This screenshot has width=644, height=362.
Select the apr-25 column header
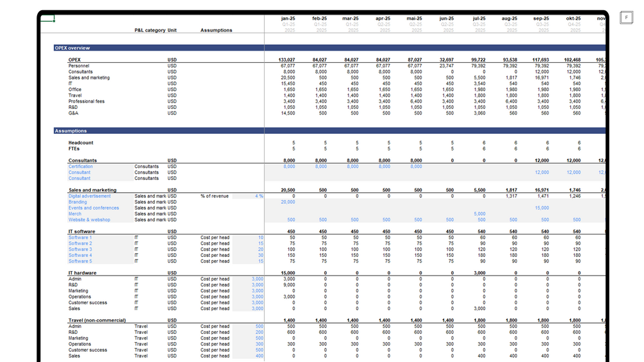pyautogui.click(x=383, y=19)
